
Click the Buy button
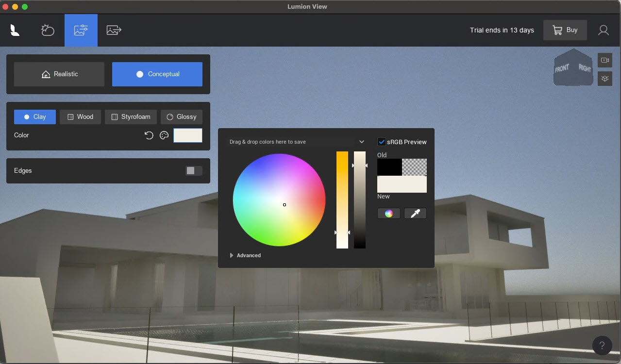tap(565, 30)
